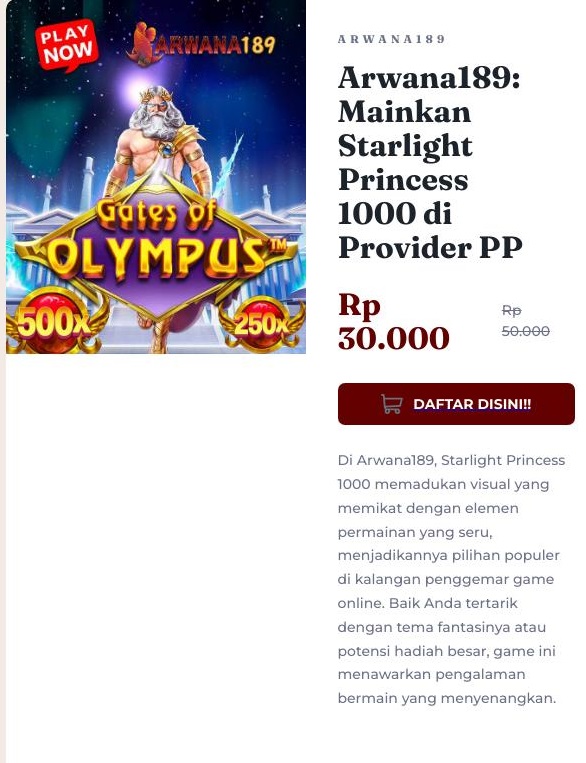Viewport: 586px width, 763px height.
Task: Click the DAFTAR DISINI!! button
Action: pyautogui.click(x=456, y=404)
